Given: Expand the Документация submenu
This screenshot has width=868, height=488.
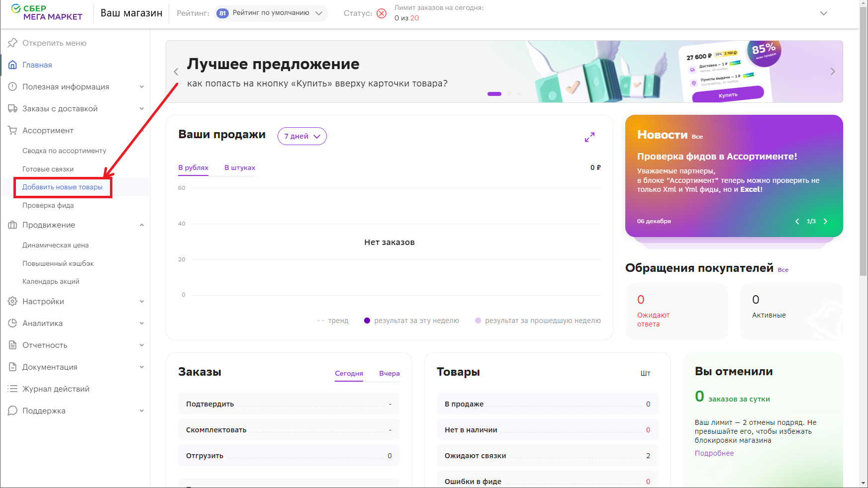Looking at the screenshot, I should pos(142,367).
